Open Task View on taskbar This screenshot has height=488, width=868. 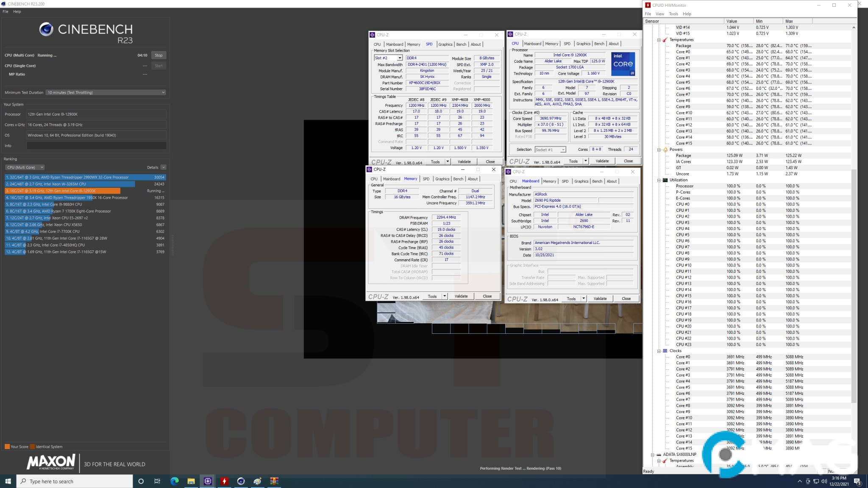point(157,481)
